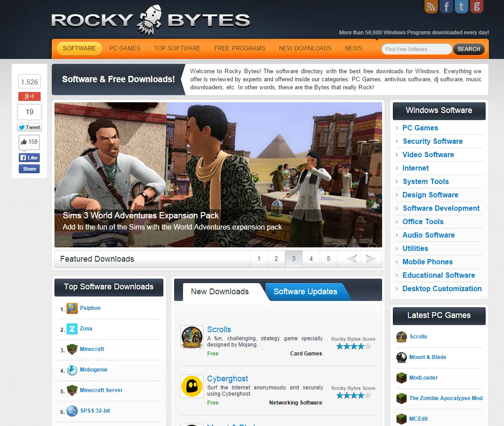Open the Facebook page icon at top right
The width and height of the screenshot is (504, 426).
coord(446,7)
